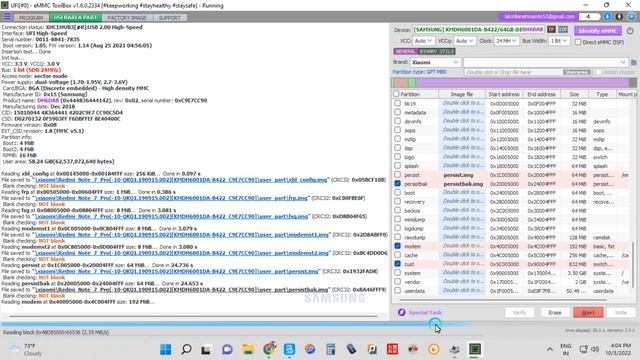
Task: Click the user account email badge in the header
Action: (x=539, y=17)
